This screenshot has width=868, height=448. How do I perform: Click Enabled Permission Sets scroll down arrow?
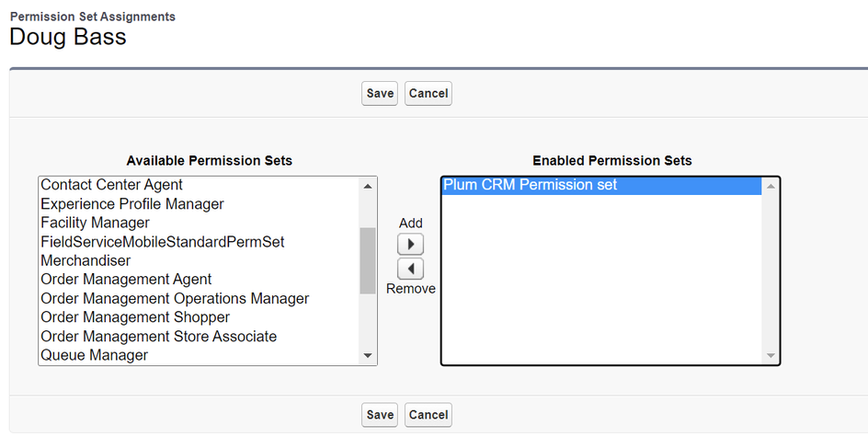pos(771,355)
